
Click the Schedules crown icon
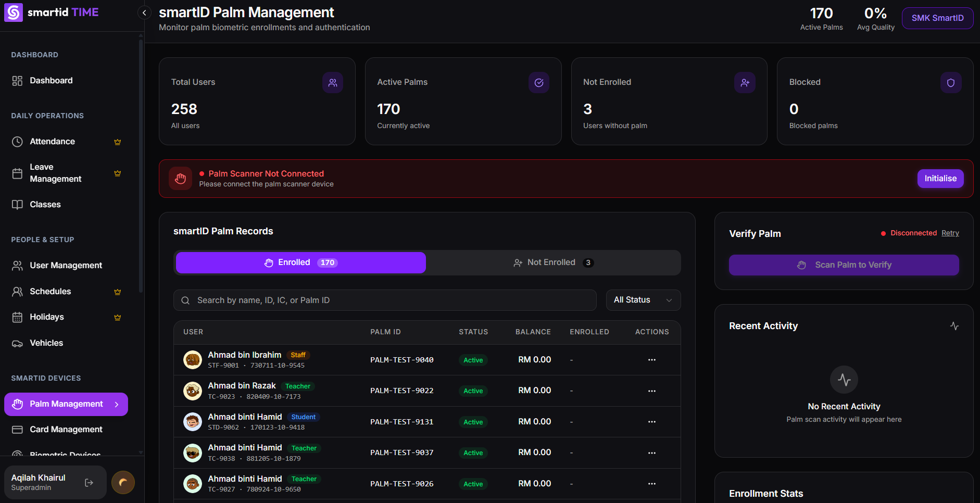(x=118, y=292)
